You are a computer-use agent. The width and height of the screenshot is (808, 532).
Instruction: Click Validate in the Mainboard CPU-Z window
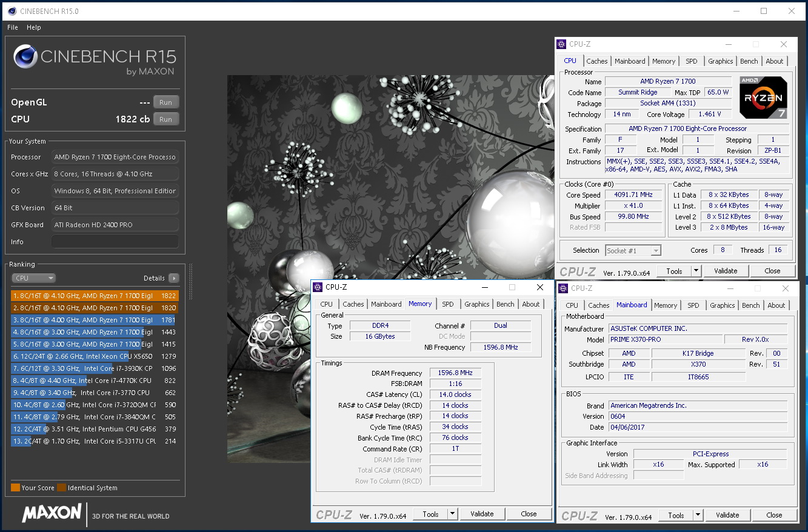[x=727, y=515]
